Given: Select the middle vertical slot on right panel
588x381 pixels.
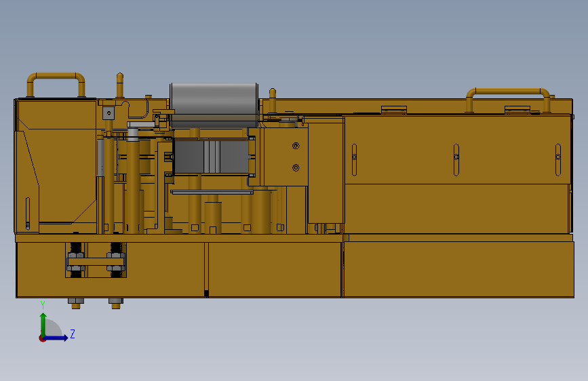Looking at the screenshot, I should [x=456, y=160].
